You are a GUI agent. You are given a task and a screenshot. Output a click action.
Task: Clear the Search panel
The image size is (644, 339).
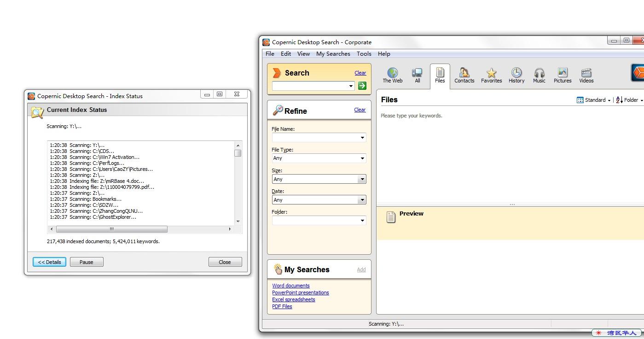[360, 73]
